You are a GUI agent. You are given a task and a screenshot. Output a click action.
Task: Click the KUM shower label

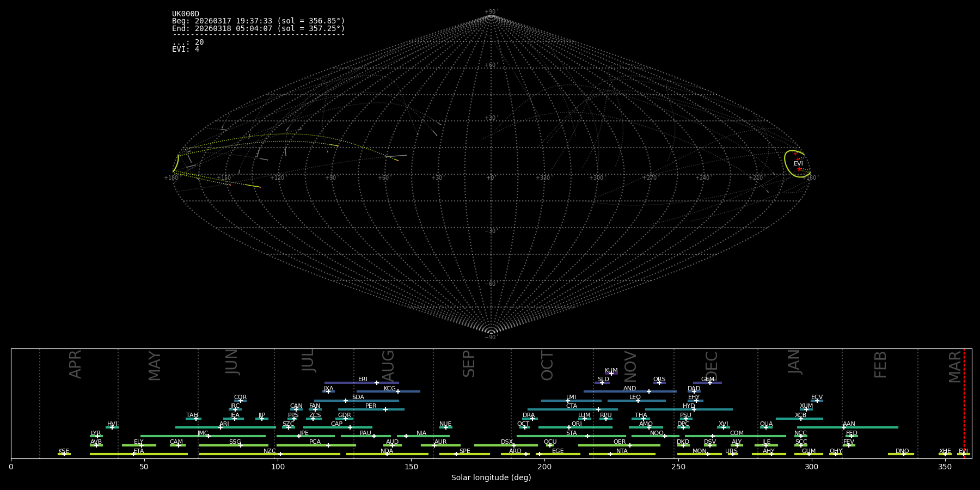(x=611, y=371)
